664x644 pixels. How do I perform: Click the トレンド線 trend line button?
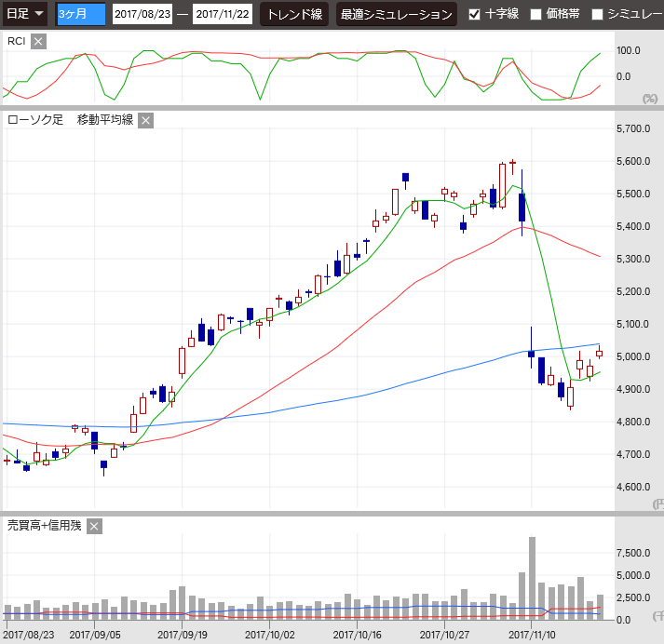point(294,14)
